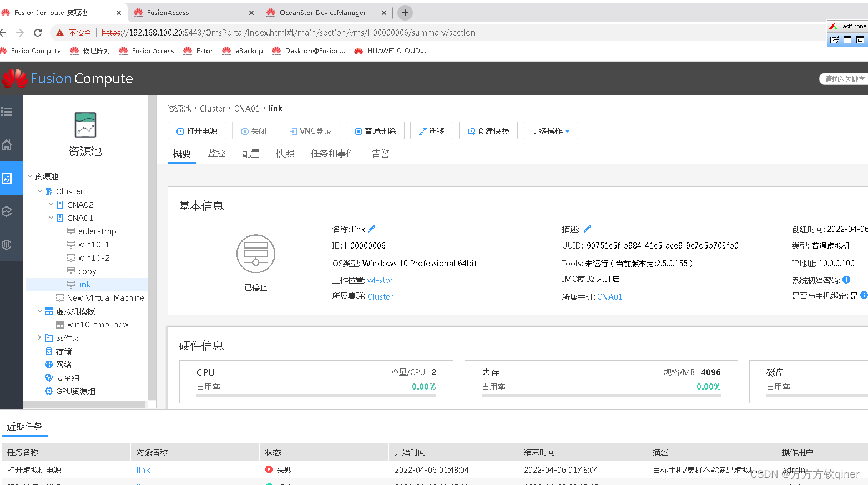Open the list menu icon in left sidebar
This screenshot has height=485, width=868.
point(7,112)
